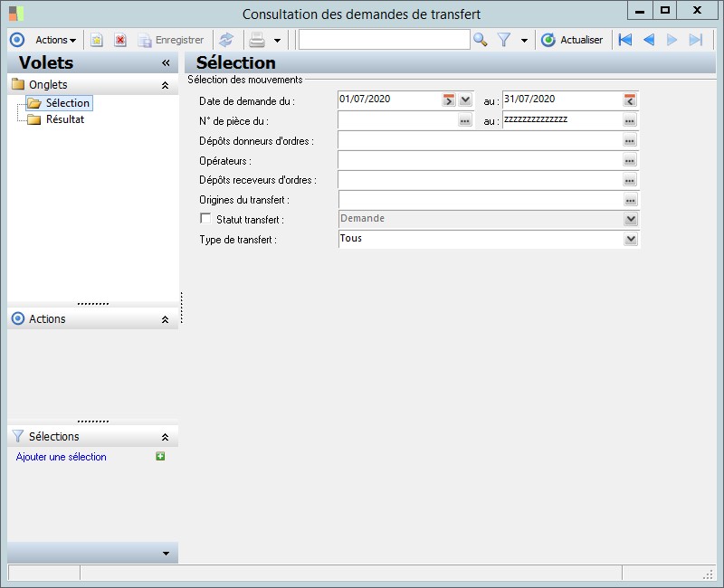Click the Actualiser refresh button
The height and width of the screenshot is (588, 724).
572,40
